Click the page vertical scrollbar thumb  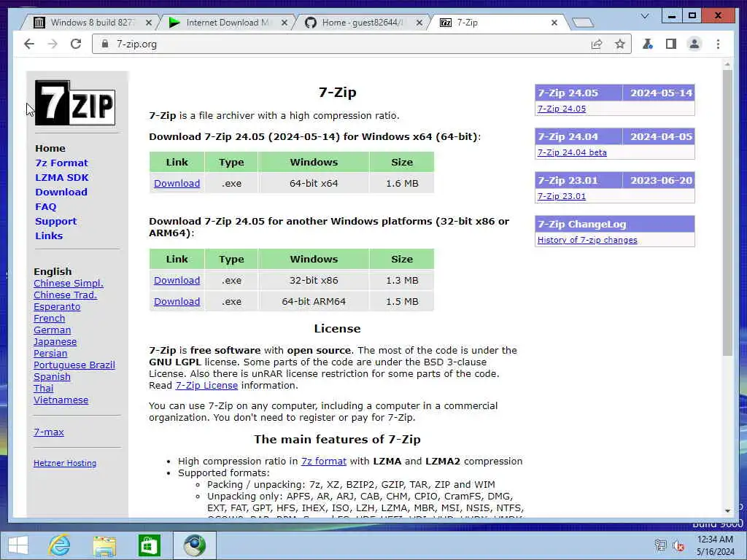(x=727, y=214)
